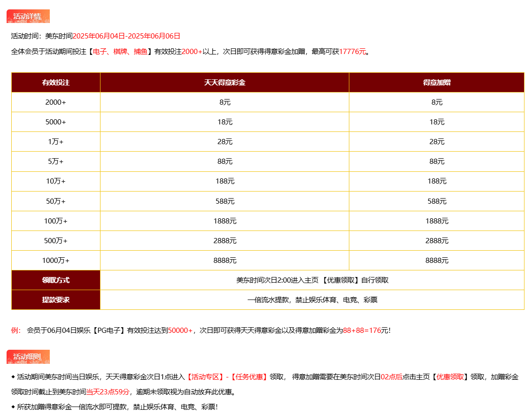The image size is (532, 415).
Task: Click the red 50000+ in the example line
Action: coord(180,330)
